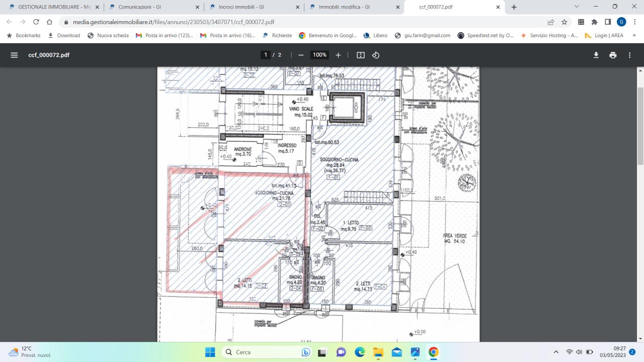This screenshot has height=362, width=644.
Task: Show hidden bookmarks overflow chevron
Action: click(x=634, y=35)
